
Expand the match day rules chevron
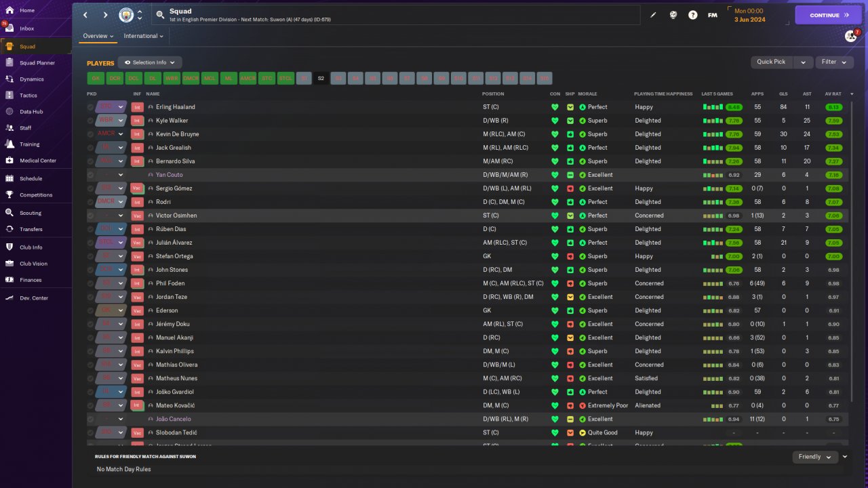[x=845, y=457]
